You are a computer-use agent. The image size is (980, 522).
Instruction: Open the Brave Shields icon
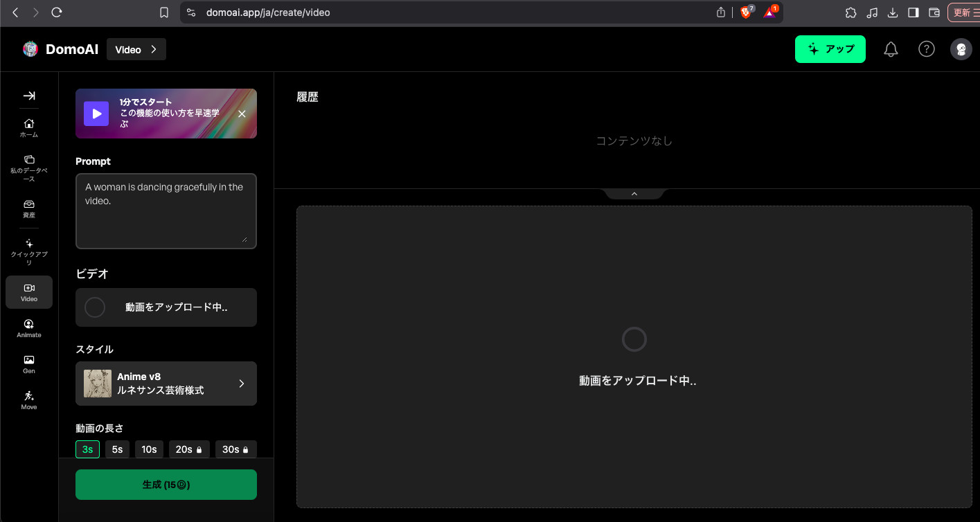click(x=746, y=12)
